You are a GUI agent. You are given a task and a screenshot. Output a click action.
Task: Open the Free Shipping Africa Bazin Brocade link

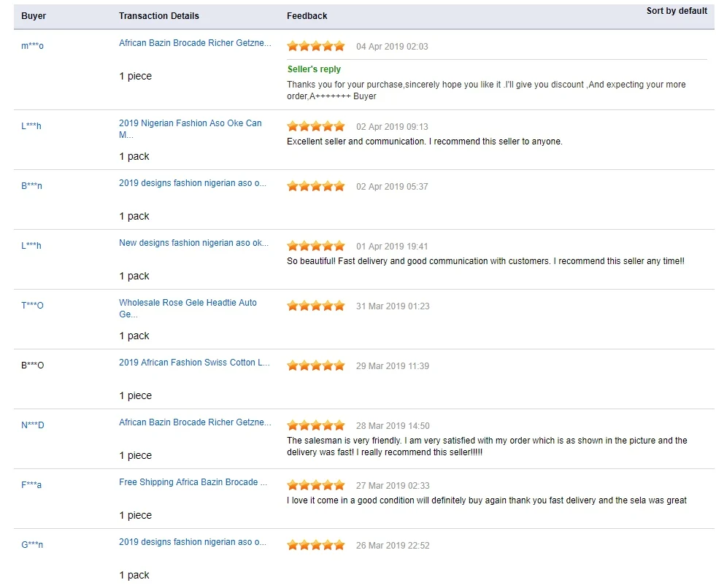(193, 482)
